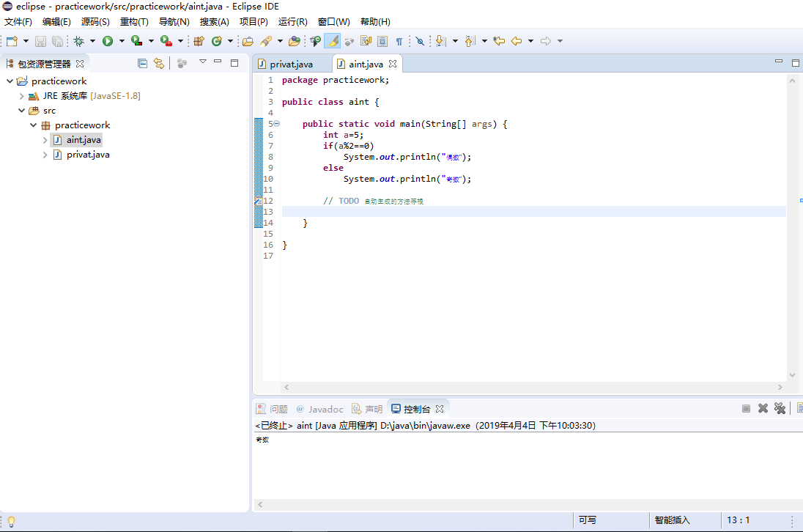Screen dimensions: 803x532
Task: Click the New Java Class icon
Action: (217, 41)
